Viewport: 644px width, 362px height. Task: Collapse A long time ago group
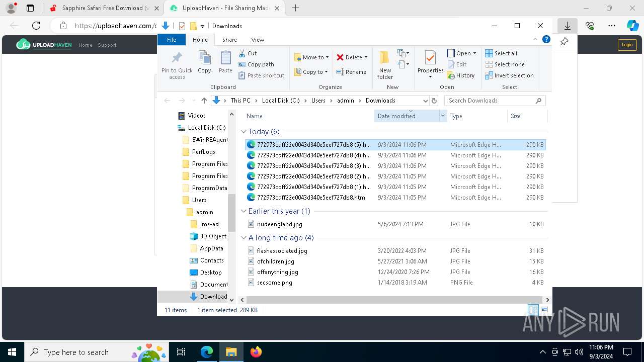click(x=244, y=238)
